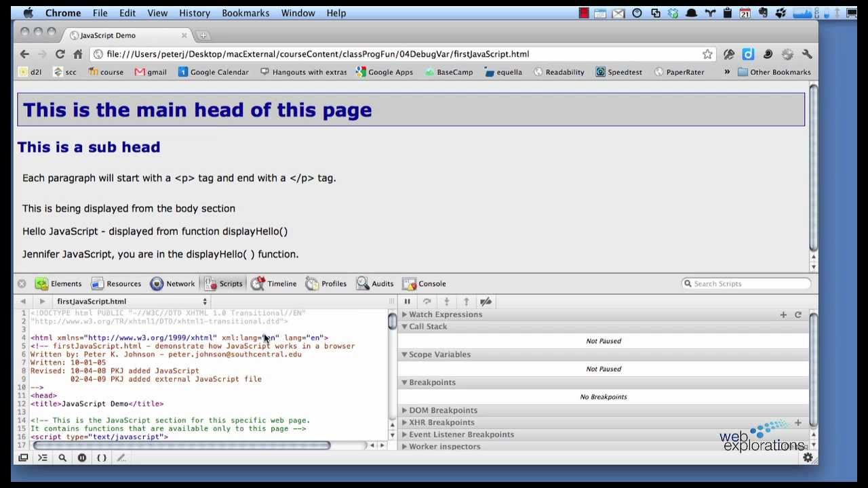This screenshot has height=488, width=868.
Task: Bookmark this page with the star
Action: [707, 54]
